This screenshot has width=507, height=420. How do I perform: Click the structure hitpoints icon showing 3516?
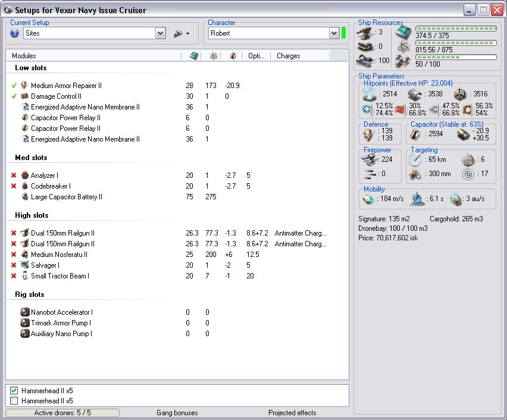(459, 94)
